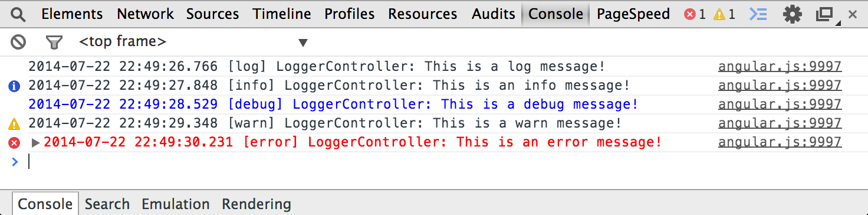
Task: Click the magnifier search icon in DevTools toolbar
Action: (x=19, y=14)
